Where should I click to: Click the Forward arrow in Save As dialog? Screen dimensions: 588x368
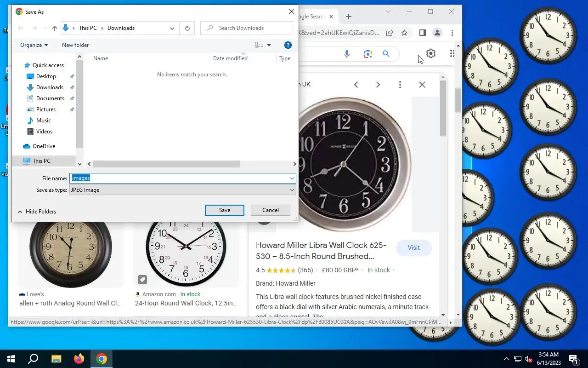[x=34, y=28]
